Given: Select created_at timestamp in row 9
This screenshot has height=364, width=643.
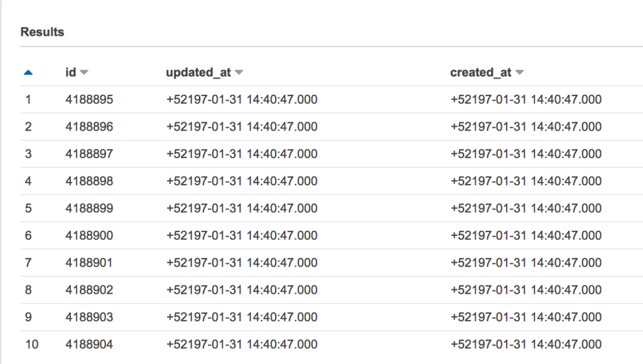Looking at the screenshot, I should (x=526, y=317).
